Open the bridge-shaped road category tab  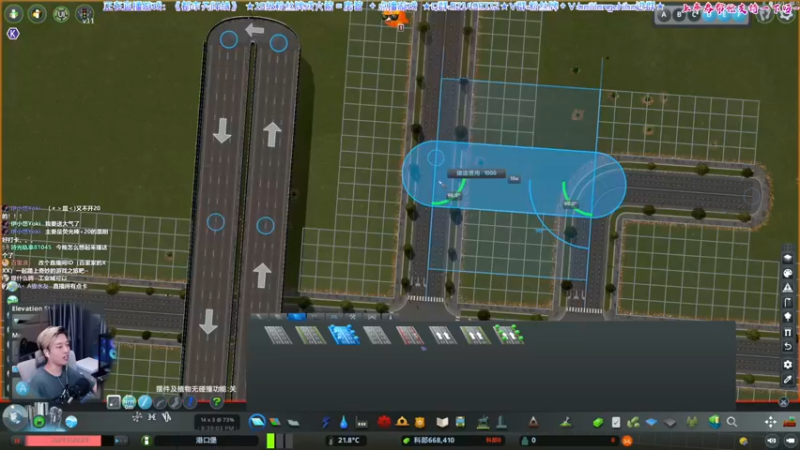coord(371,317)
